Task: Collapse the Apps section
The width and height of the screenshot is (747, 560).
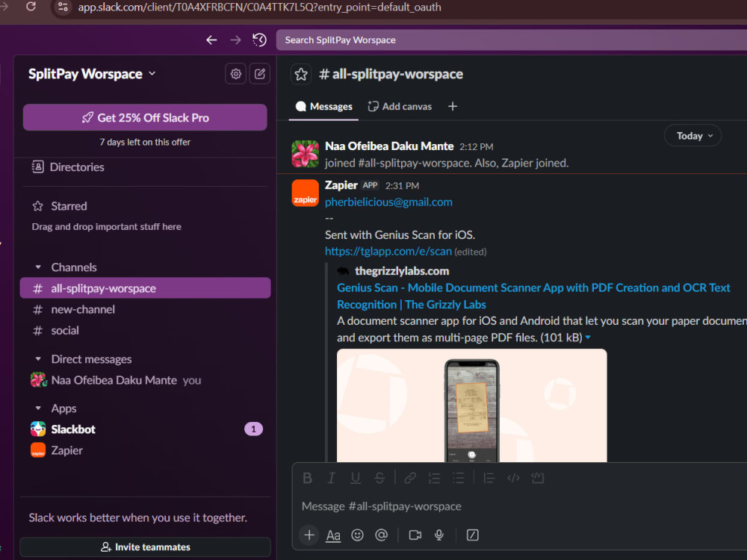Action: [38, 408]
